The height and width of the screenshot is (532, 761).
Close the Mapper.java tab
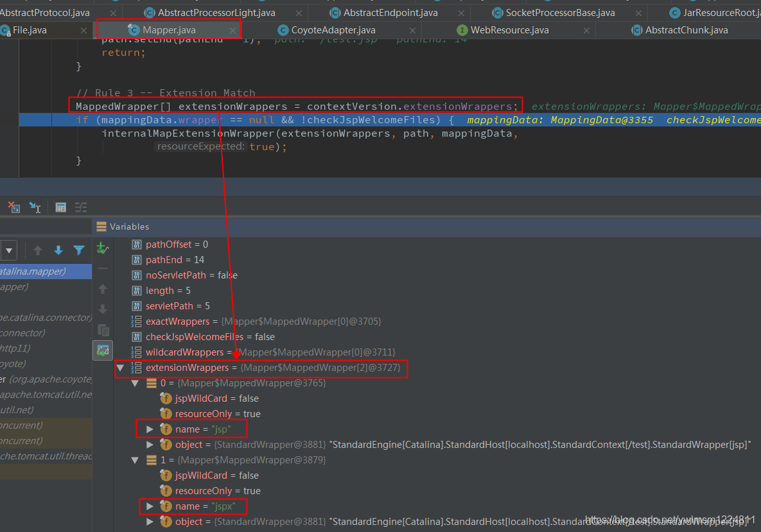tap(233, 31)
